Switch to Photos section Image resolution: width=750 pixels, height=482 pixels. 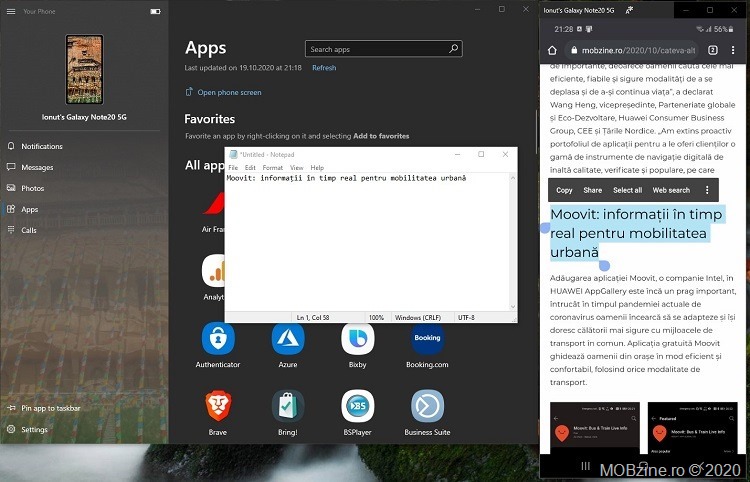click(32, 188)
